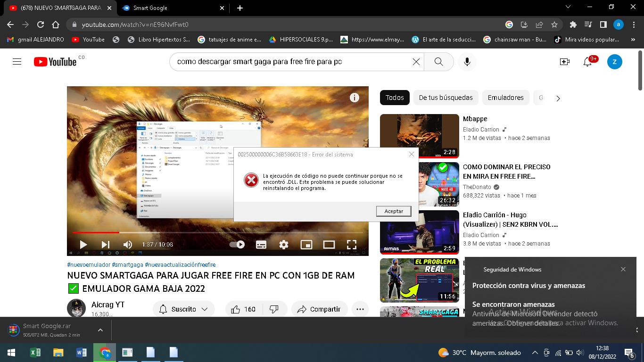This screenshot has width=644, height=362.
Task: Select the Emuladores filter chip
Action: 505,98
